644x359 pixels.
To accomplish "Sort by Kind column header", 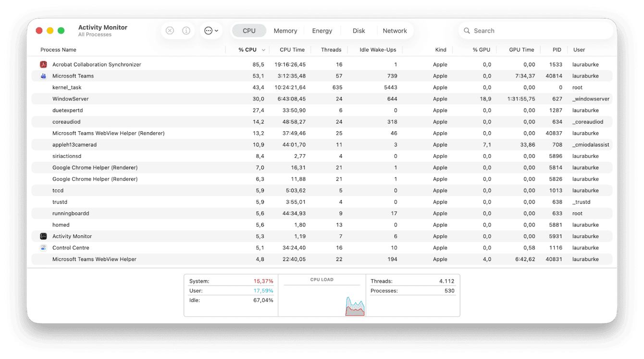I will pos(441,50).
